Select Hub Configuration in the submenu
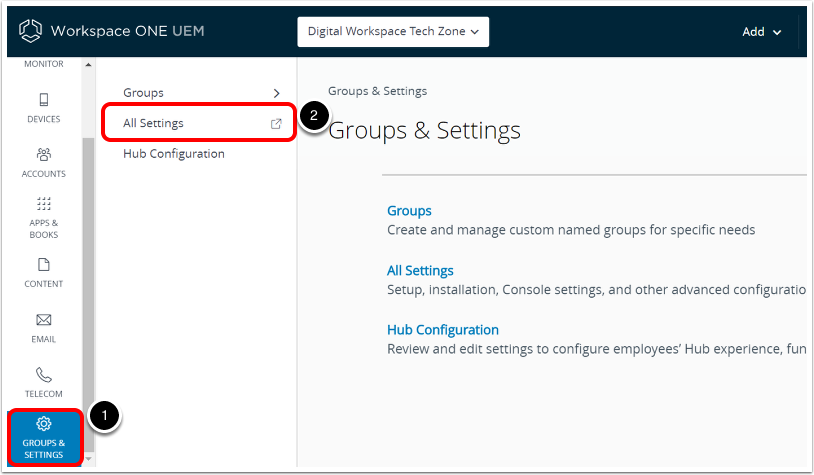 [174, 154]
